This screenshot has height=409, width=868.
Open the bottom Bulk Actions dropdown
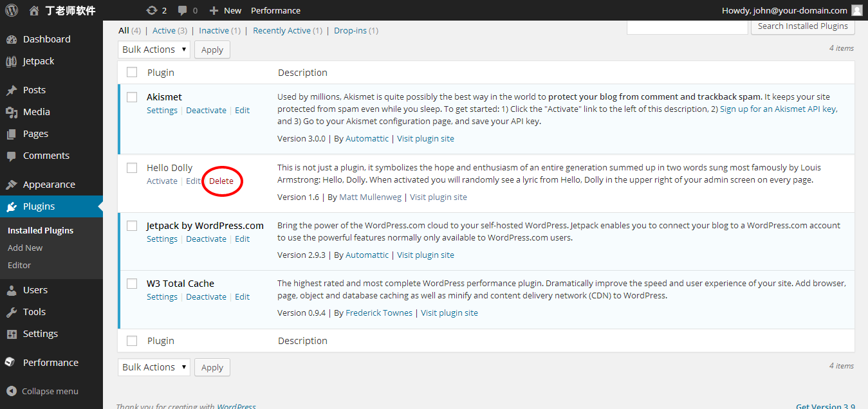pyautogui.click(x=154, y=367)
